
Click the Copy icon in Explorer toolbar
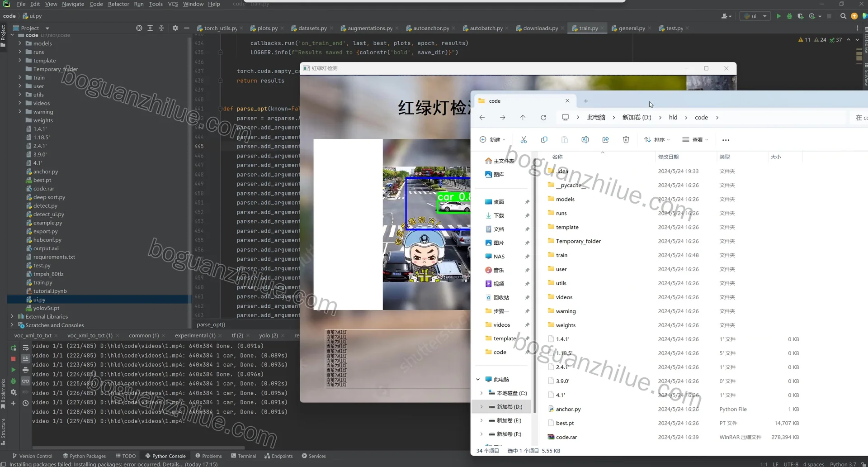[x=544, y=140]
